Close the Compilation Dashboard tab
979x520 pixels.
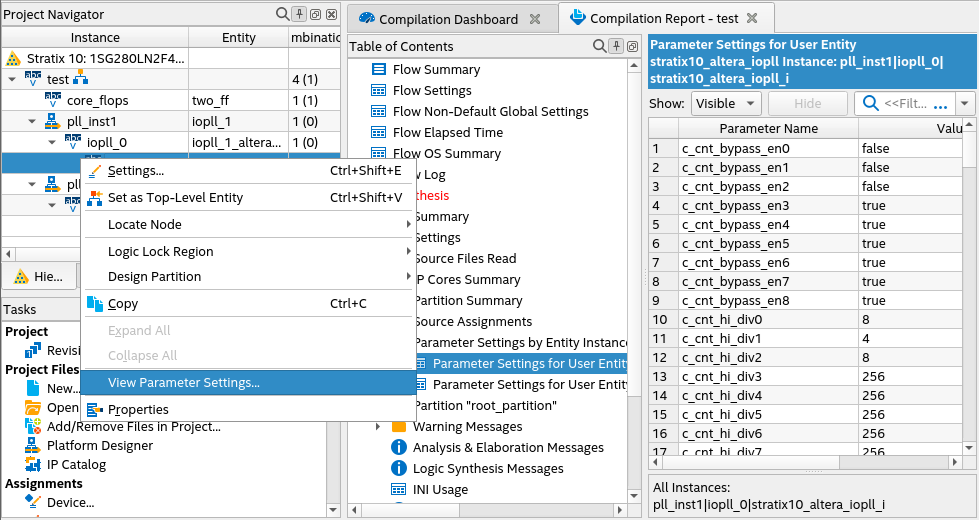pyautogui.click(x=535, y=19)
